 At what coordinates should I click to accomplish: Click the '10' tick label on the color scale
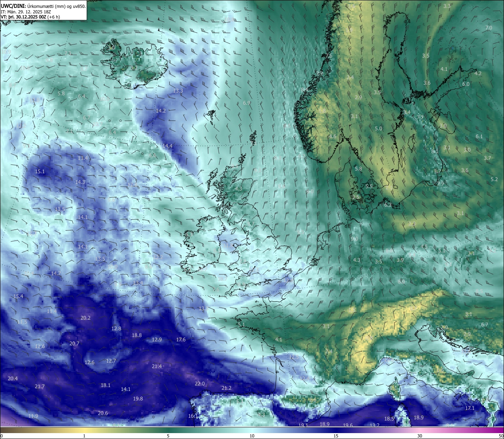tap(252, 436)
